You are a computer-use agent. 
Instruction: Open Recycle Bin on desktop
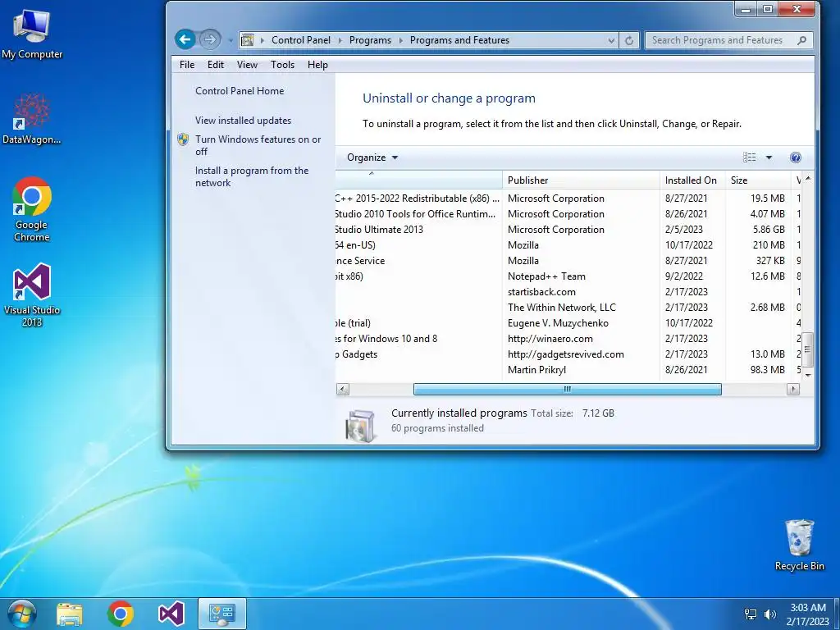pos(799,545)
